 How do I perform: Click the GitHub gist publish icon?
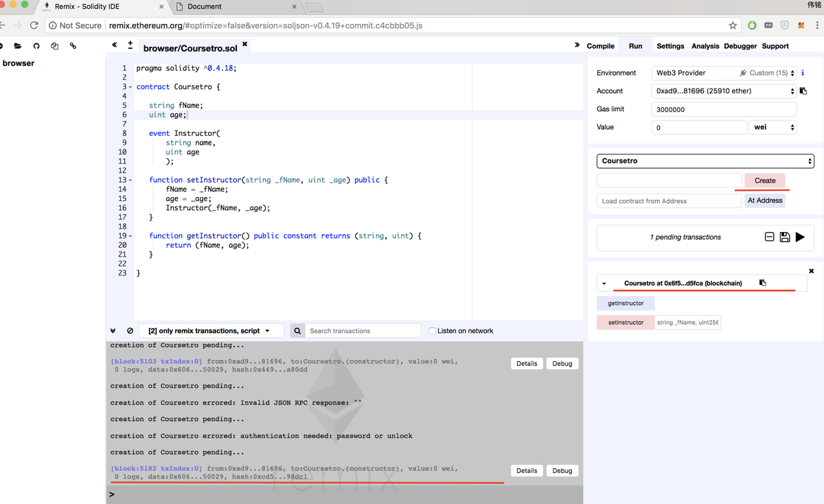pyautogui.click(x=36, y=46)
